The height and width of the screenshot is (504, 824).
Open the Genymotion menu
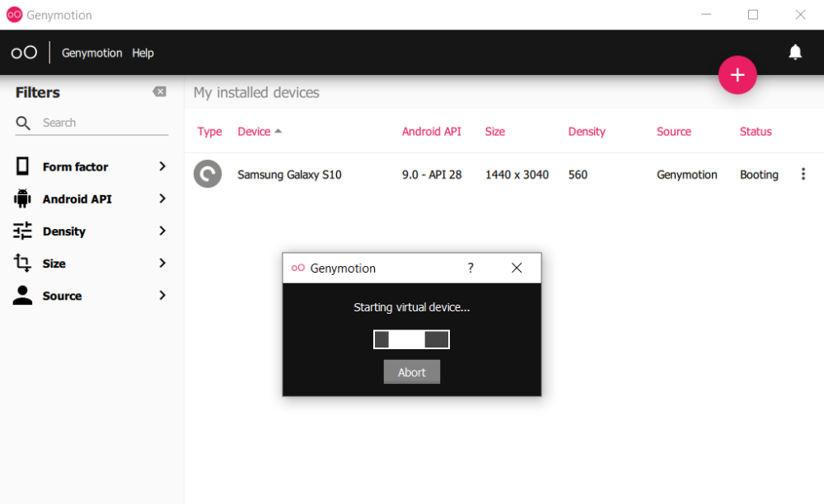pyautogui.click(x=92, y=53)
